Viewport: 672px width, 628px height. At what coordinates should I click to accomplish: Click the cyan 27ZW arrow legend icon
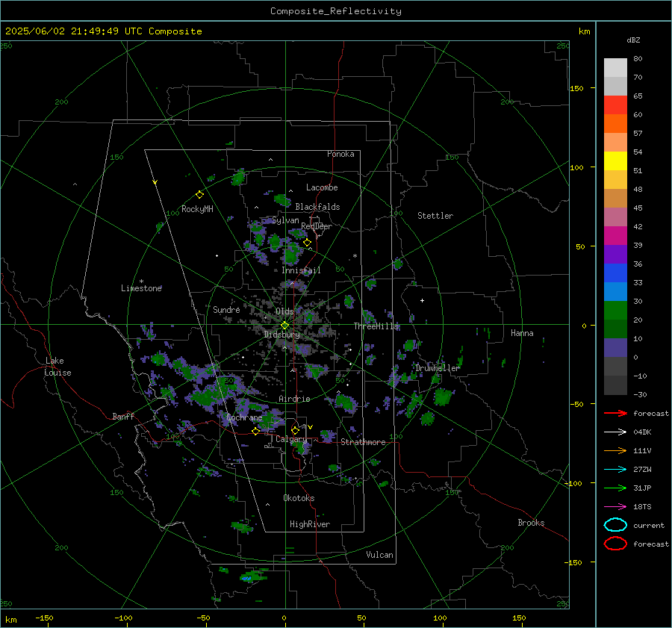[615, 470]
